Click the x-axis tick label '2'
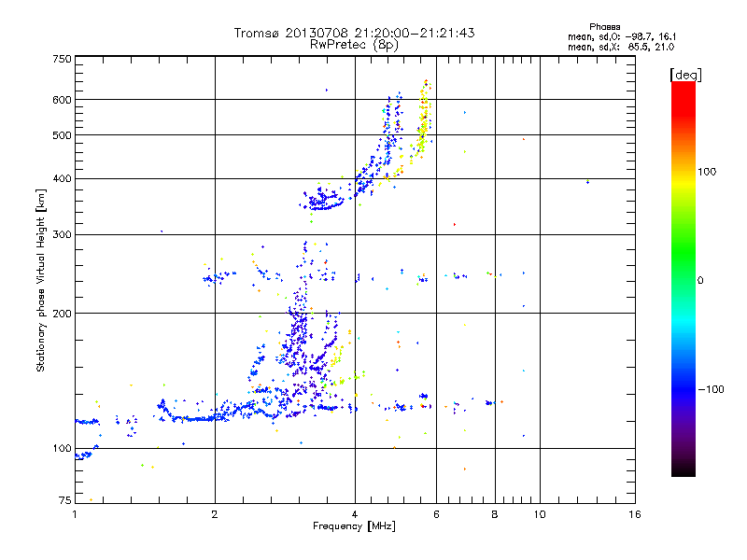Viewport: 747px width, 560px height. tap(215, 514)
